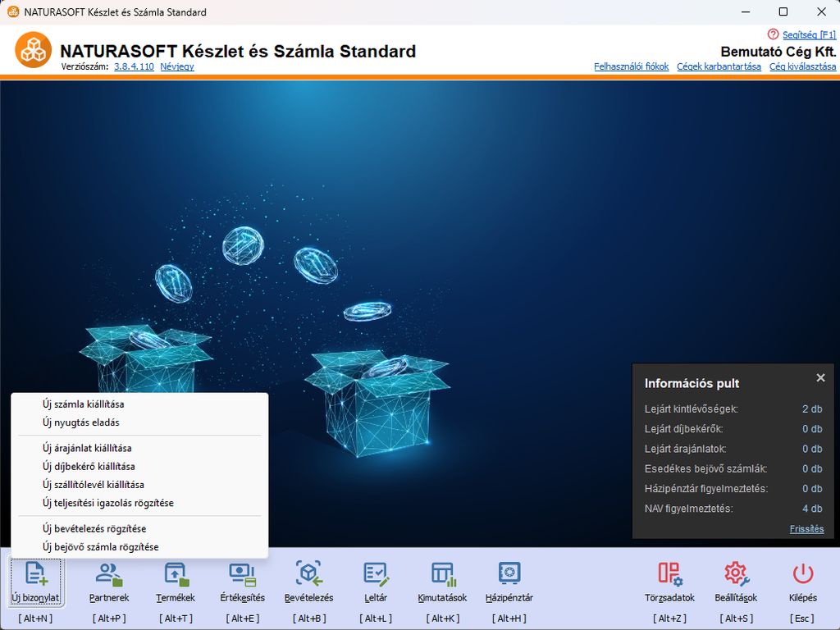Viewport: 840px width, 630px height.
Task: Click the Frissítés refresh link
Action: [806, 529]
